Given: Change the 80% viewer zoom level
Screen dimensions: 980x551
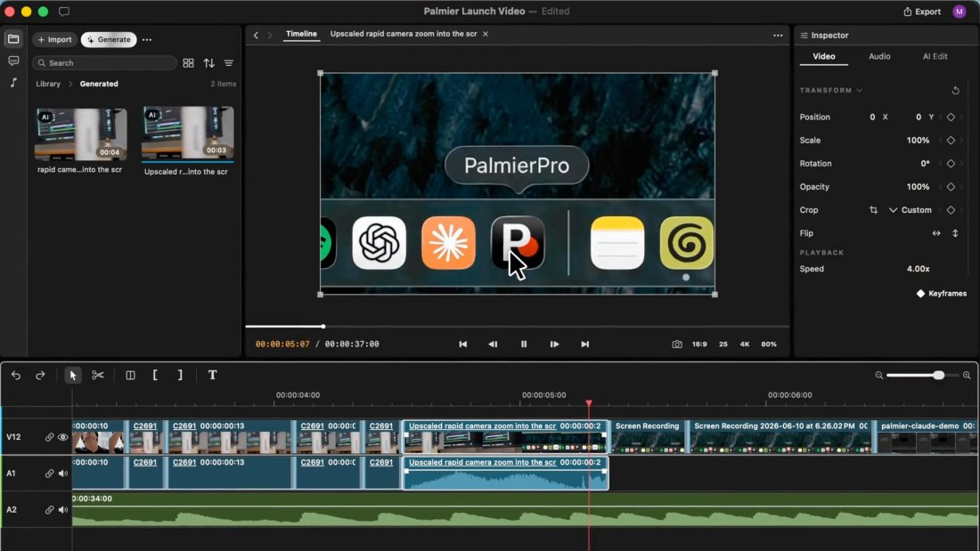Looking at the screenshot, I should pyautogui.click(x=769, y=344).
